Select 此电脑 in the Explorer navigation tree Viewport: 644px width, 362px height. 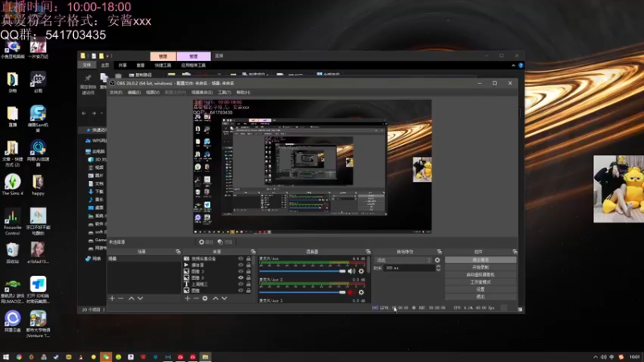[96, 151]
